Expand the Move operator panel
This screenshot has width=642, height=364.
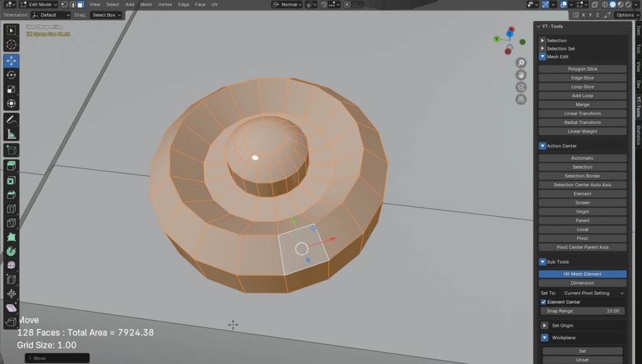point(29,358)
